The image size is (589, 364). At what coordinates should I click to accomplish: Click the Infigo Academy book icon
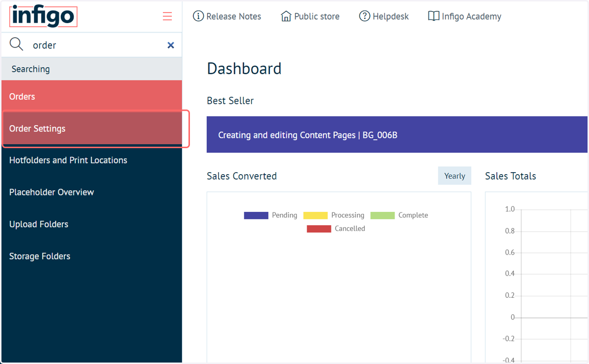[x=433, y=16]
